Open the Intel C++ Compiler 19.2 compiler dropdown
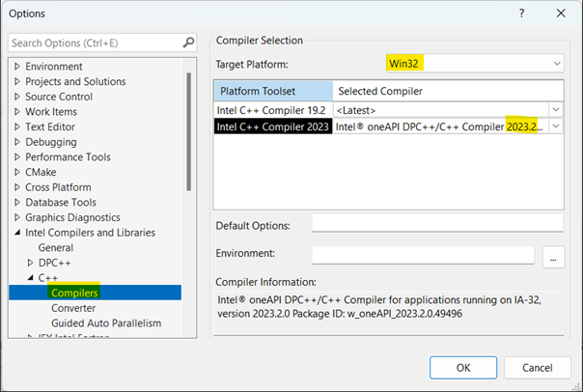583x392 pixels. [x=555, y=108]
